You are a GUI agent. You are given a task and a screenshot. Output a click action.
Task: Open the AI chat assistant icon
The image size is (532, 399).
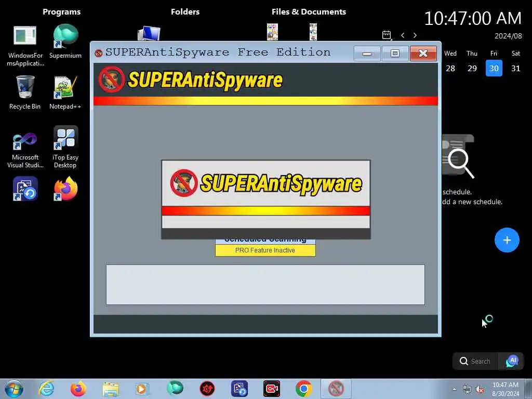tap(512, 362)
